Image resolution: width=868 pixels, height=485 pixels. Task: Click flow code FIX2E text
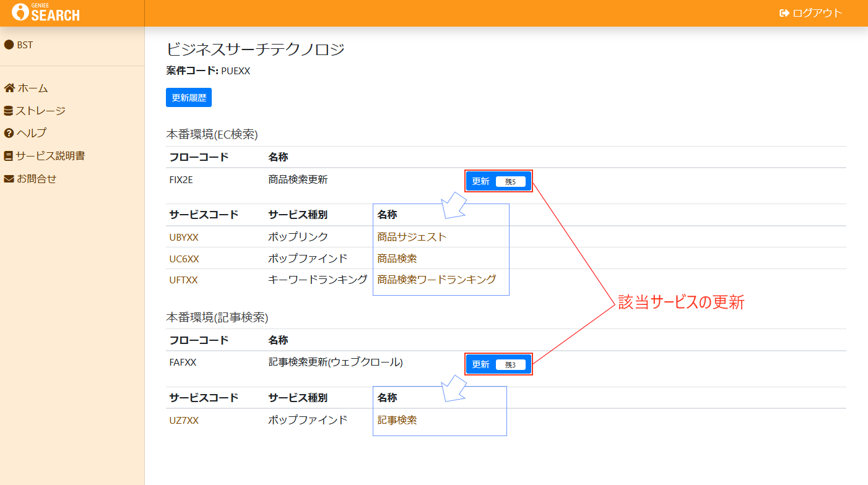tap(181, 180)
